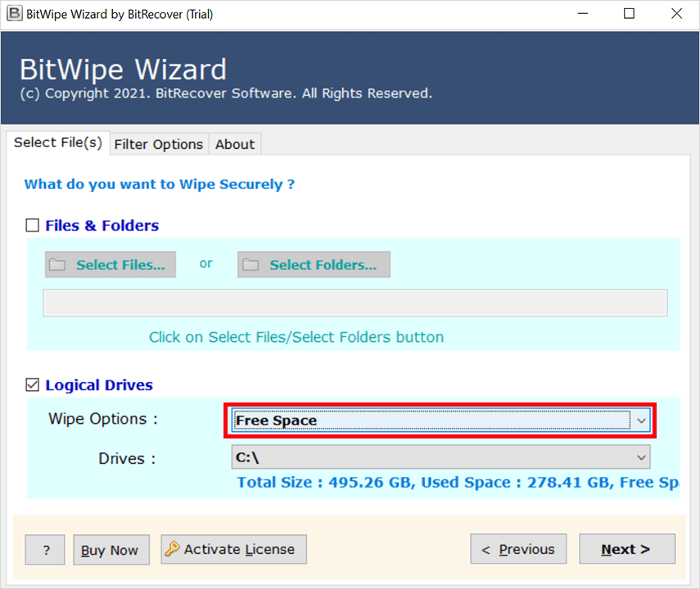Expand the Wipe Options dropdown arrow
The height and width of the screenshot is (589, 700).
pyautogui.click(x=641, y=420)
